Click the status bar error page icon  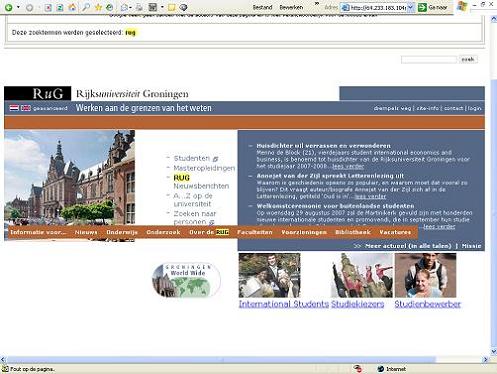point(5,369)
